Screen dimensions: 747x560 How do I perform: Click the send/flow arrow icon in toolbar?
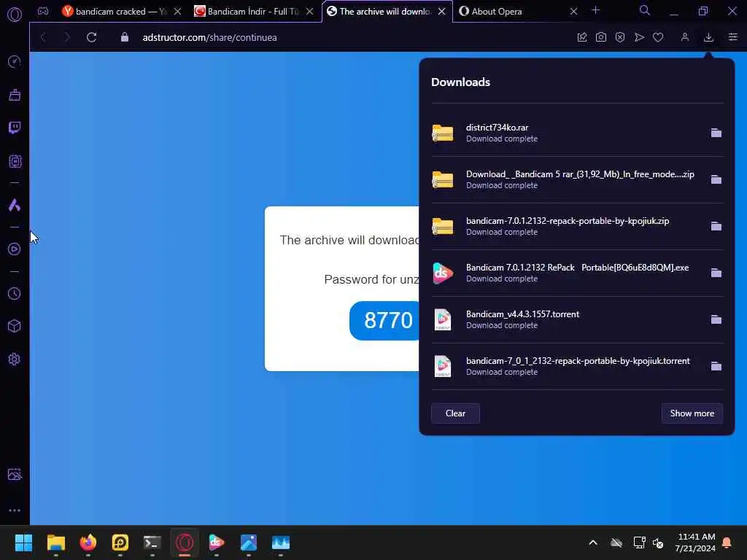639,37
